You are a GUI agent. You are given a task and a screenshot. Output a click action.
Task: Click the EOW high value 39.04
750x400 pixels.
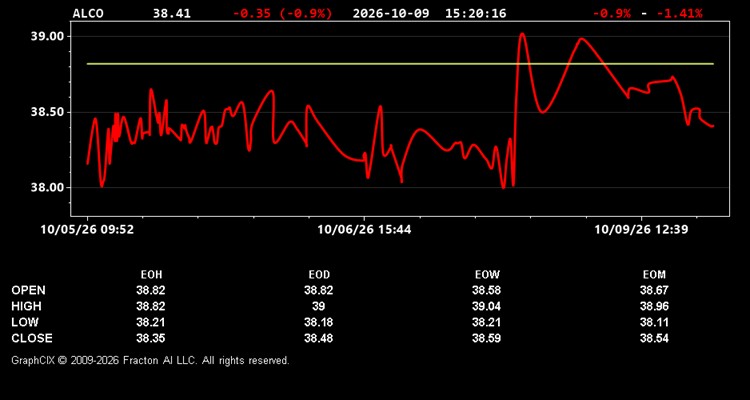tap(486, 306)
